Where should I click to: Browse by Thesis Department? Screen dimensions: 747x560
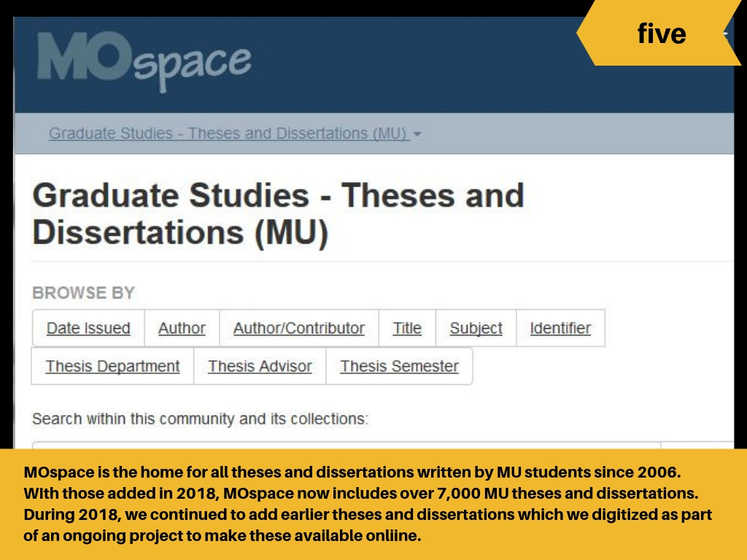pyautogui.click(x=112, y=366)
